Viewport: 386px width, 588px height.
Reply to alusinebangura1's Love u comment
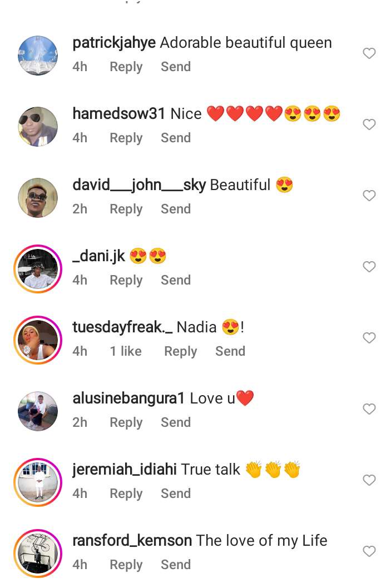click(x=126, y=422)
